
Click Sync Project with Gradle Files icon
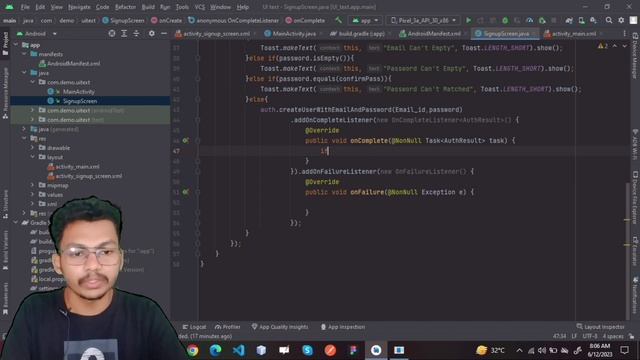[x=569, y=20]
